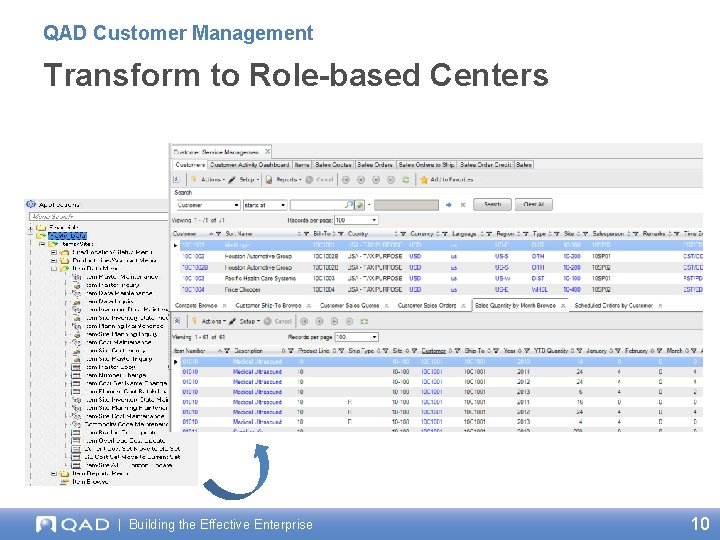Switch to Customer Sales Orders tab
The image size is (720, 540).
tap(427, 305)
